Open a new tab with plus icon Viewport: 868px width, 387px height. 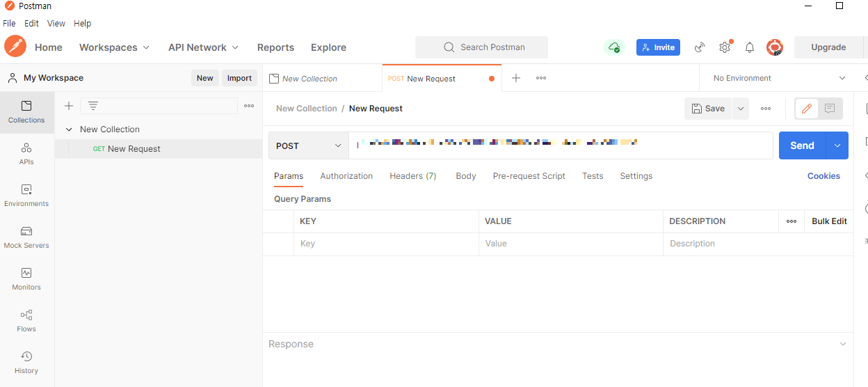tap(516, 78)
